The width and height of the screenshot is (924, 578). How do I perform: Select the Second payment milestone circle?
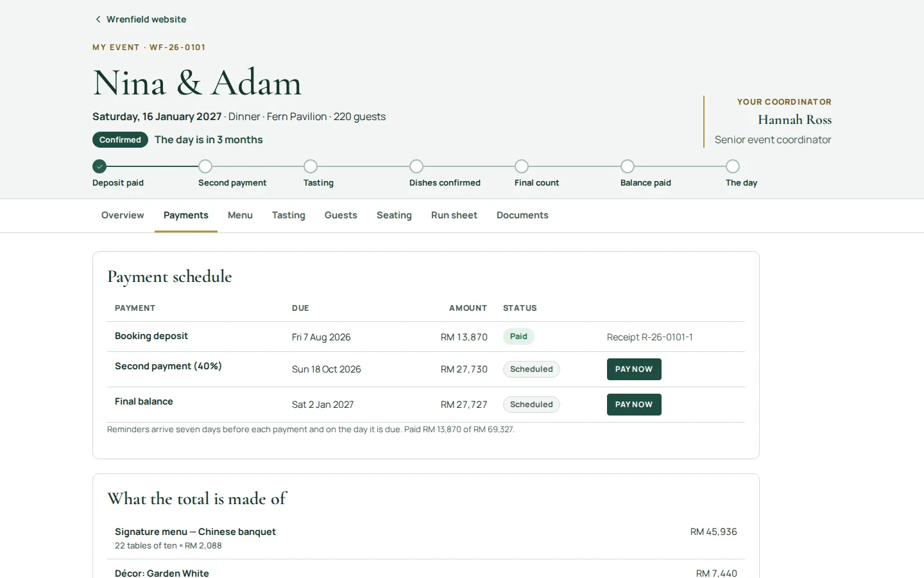pos(205,166)
